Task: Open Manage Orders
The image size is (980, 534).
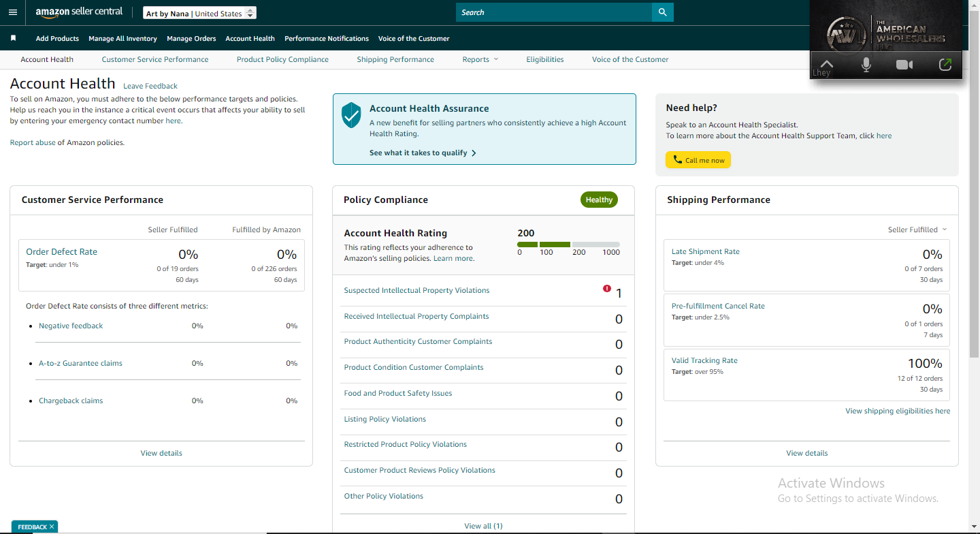Action: coord(191,39)
